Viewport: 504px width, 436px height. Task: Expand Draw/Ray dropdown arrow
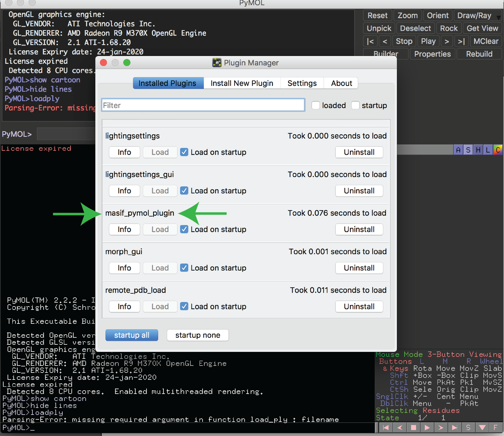(x=498, y=17)
